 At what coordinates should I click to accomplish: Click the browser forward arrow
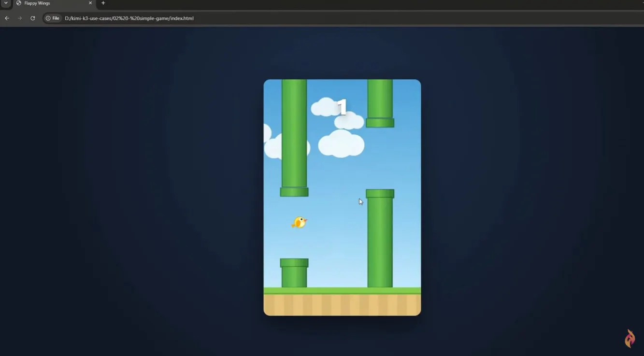click(20, 18)
